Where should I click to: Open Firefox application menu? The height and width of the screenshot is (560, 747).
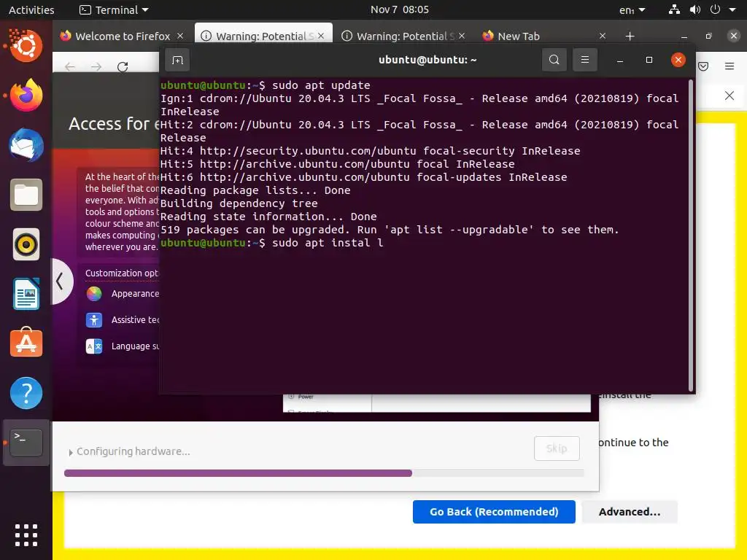click(729, 66)
